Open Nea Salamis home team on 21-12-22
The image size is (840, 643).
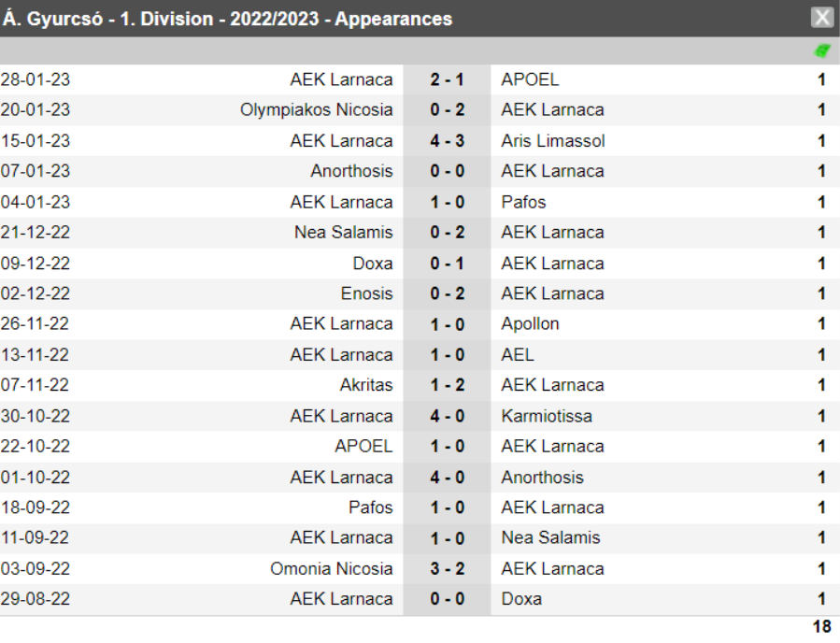(x=344, y=232)
